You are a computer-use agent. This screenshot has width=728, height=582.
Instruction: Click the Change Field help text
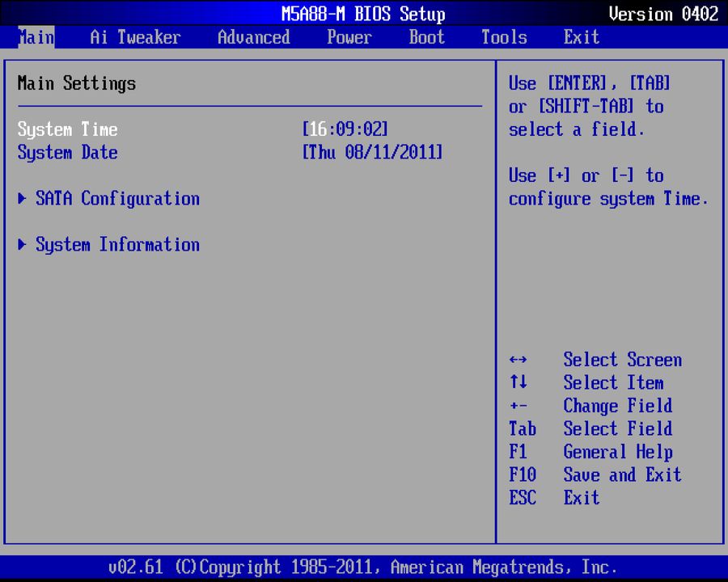[x=618, y=406]
